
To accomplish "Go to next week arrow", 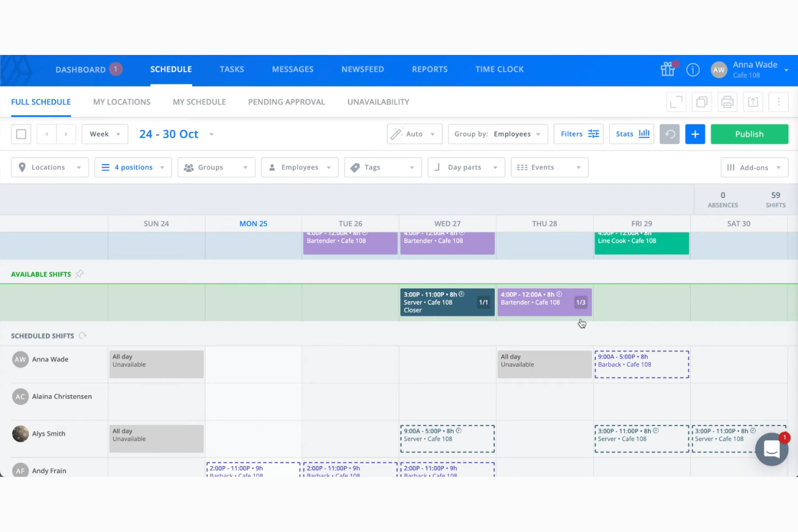I will click(66, 134).
